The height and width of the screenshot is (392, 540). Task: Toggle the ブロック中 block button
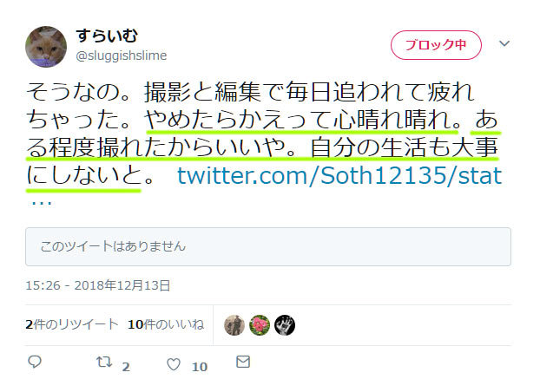436,45
